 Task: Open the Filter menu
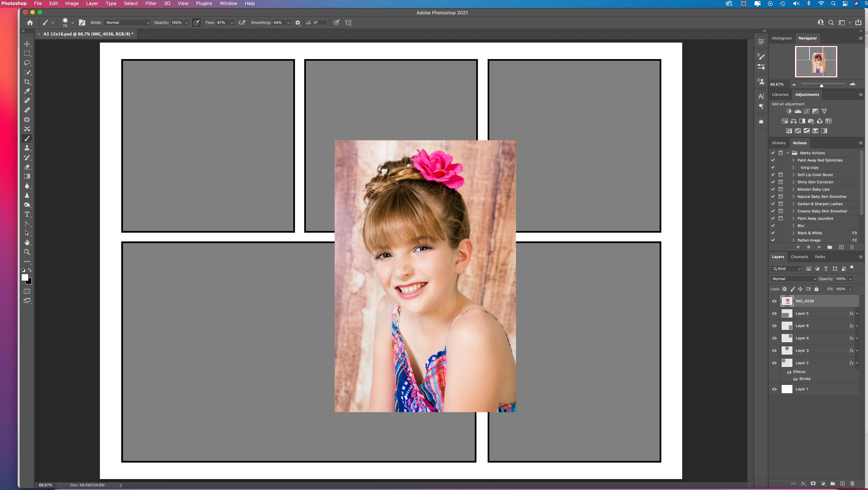pos(151,3)
